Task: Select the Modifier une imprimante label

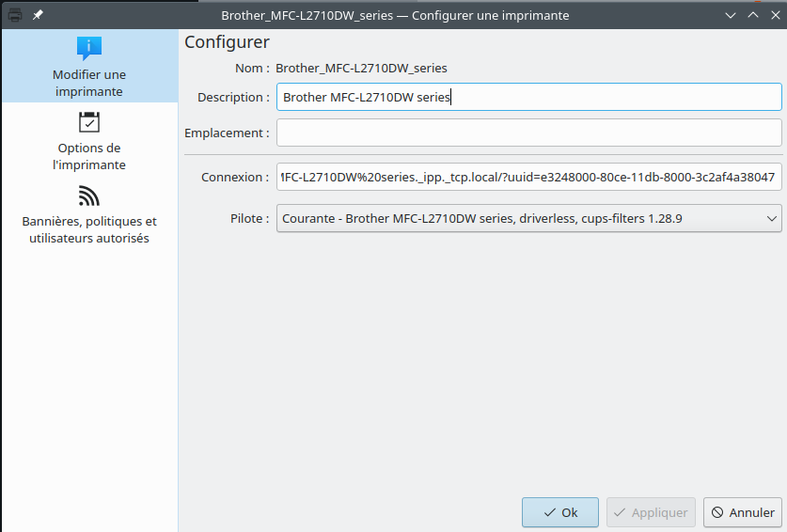Action: click(89, 84)
